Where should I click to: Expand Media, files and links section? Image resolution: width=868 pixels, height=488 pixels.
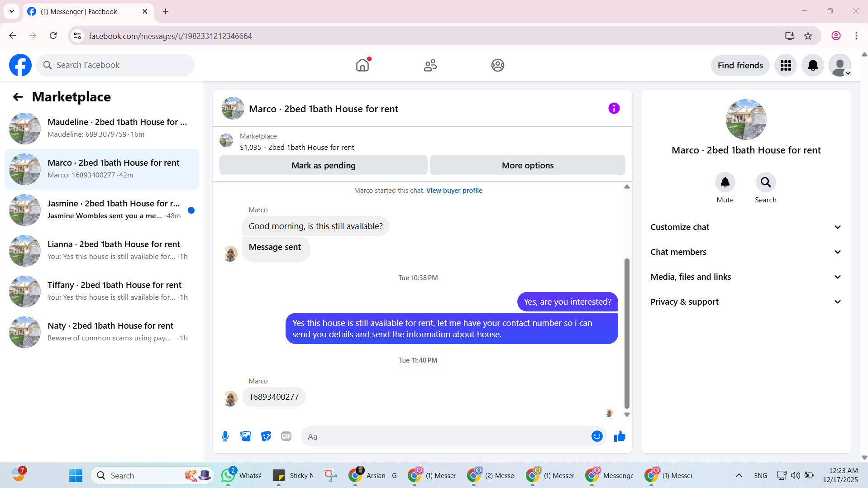click(746, 277)
